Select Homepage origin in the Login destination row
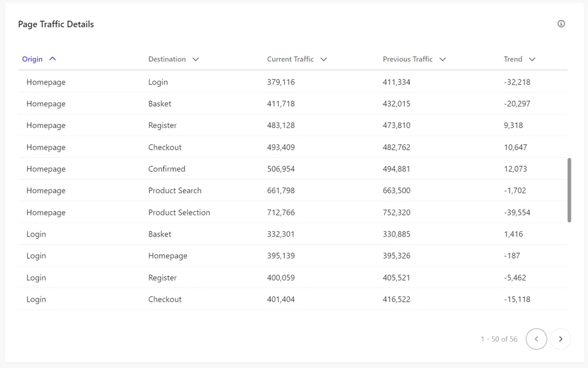This screenshot has height=368, width=588. [46, 82]
